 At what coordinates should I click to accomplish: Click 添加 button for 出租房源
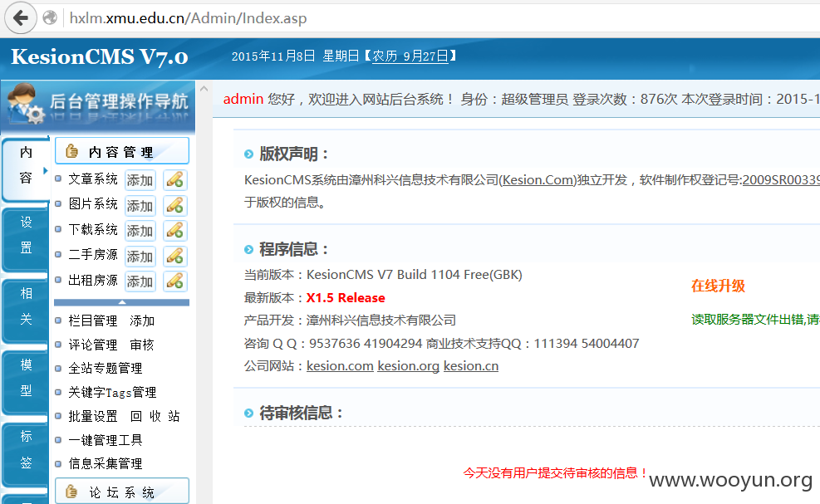coord(140,281)
